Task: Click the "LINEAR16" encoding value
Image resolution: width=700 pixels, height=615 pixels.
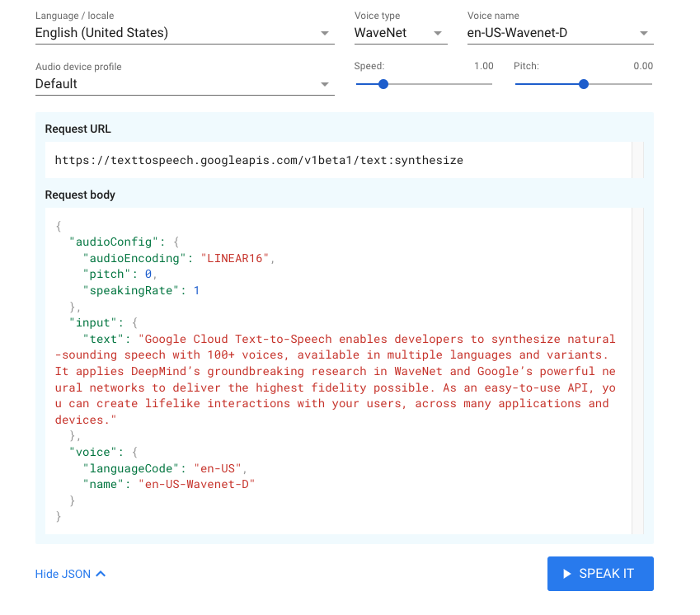Action: point(234,258)
